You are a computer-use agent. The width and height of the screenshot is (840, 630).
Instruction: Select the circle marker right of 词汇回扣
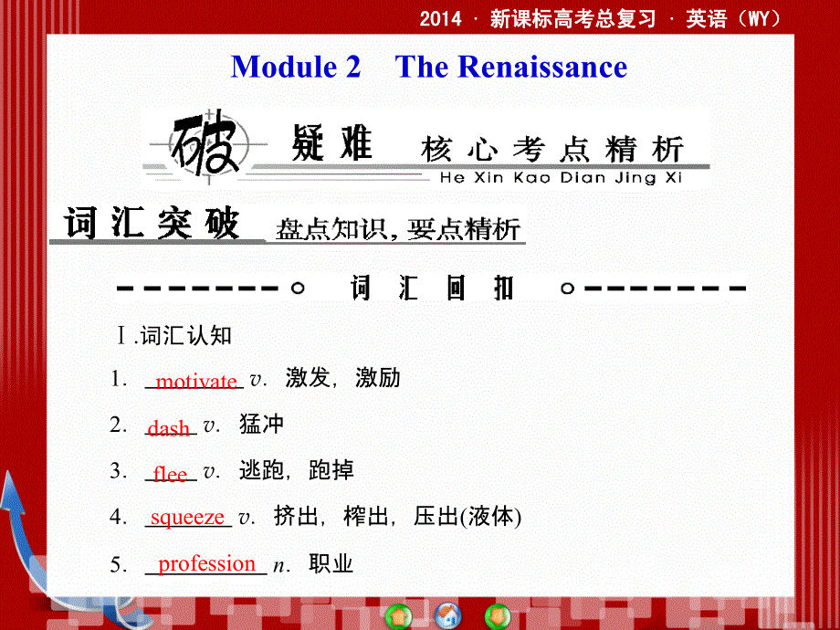[566, 286]
